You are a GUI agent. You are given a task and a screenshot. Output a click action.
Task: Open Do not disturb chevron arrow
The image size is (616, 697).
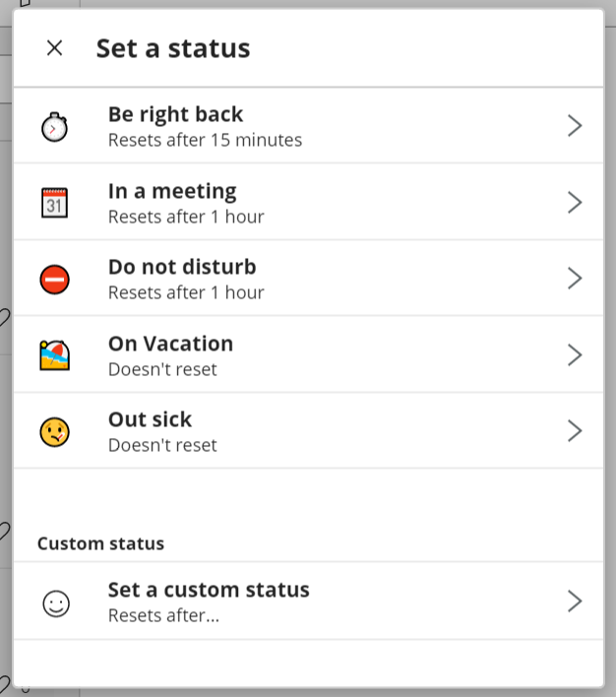pyautogui.click(x=575, y=279)
